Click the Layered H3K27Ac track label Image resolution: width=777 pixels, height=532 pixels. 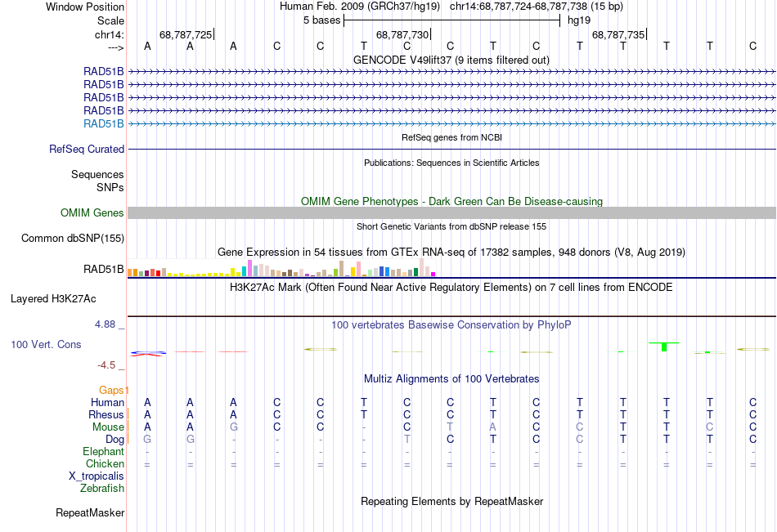(x=53, y=299)
